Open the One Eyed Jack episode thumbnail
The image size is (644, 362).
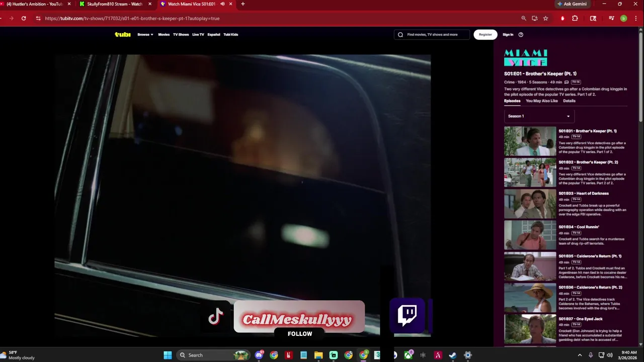(x=530, y=329)
